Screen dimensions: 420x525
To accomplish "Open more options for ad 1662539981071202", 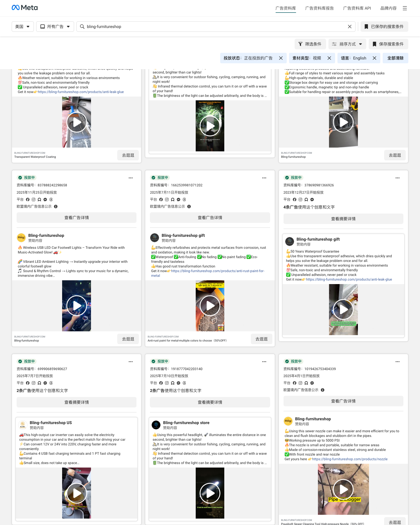I will click(x=264, y=178).
